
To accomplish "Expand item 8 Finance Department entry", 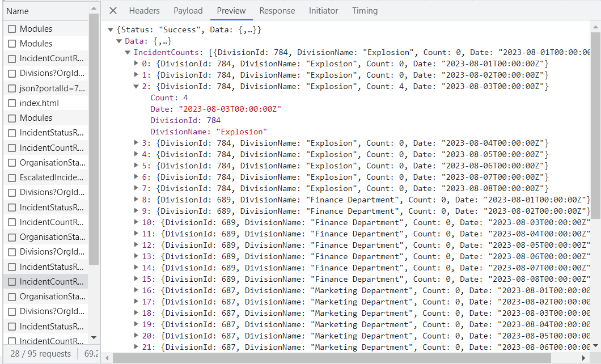I will 136,200.
